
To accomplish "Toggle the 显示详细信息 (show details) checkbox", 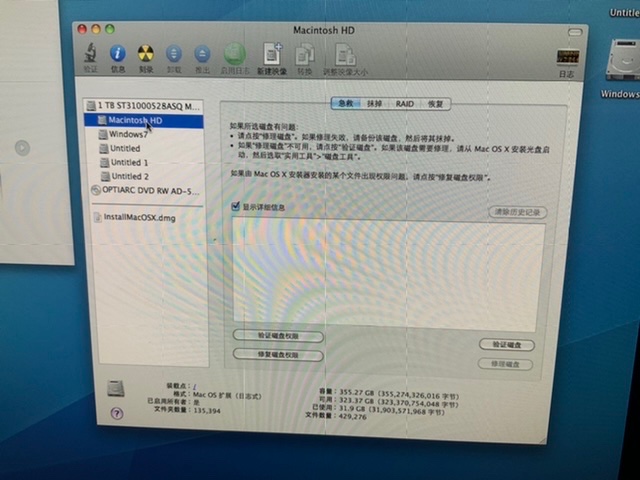I will [236, 206].
